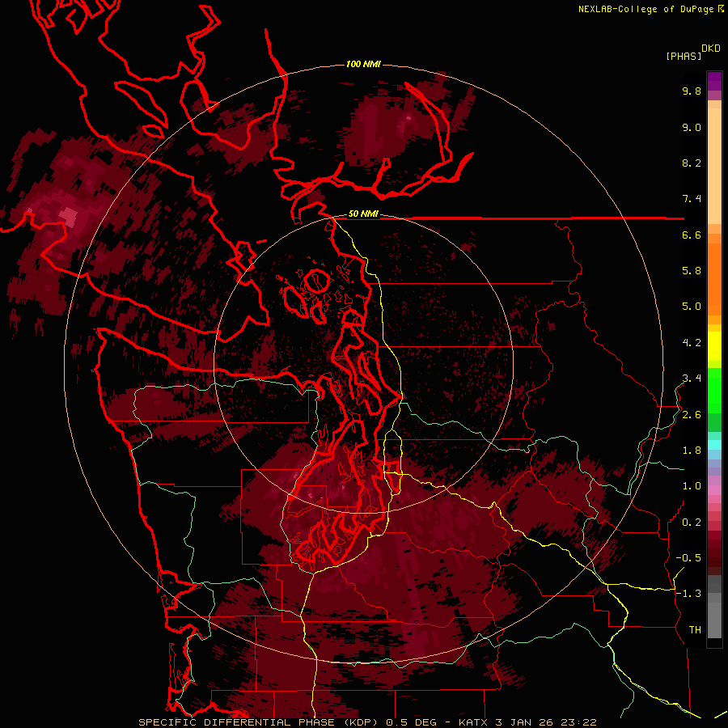Click the 2.6 legend value
Viewport: 728px width, 728px height.
tap(692, 415)
